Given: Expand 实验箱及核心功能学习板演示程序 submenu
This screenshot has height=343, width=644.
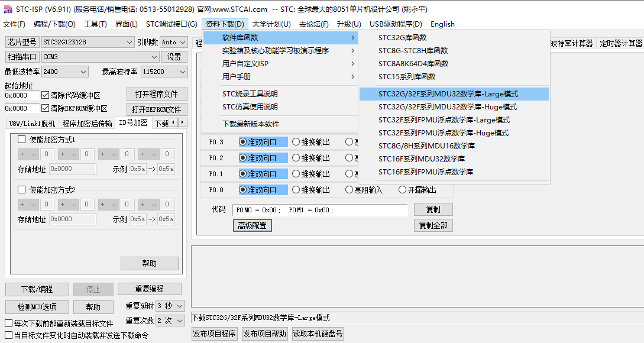Looking at the screenshot, I should tap(280, 50).
